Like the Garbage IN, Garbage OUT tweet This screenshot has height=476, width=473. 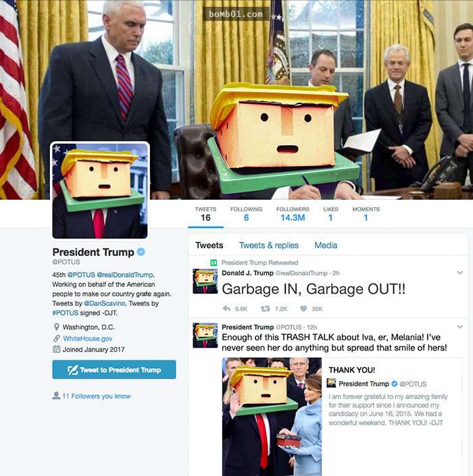coord(303,309)
